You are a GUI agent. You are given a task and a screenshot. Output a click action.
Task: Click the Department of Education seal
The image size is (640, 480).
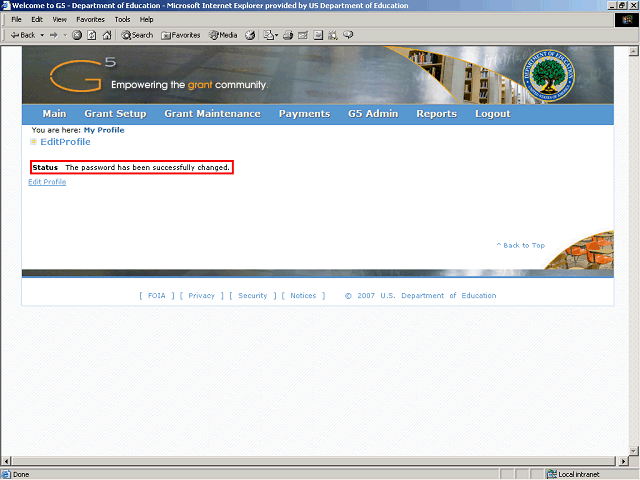pos(549,76)
